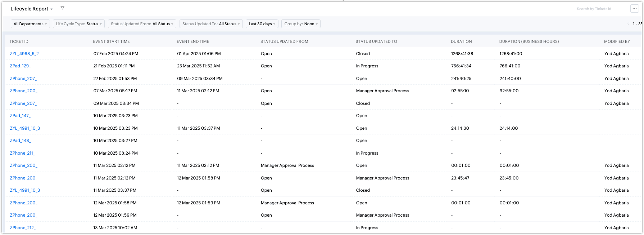Image resolution: width=644 pixels, height=235 pixels.
Task: Open ticket ZPad_148_
Action: tap(20, 141)
